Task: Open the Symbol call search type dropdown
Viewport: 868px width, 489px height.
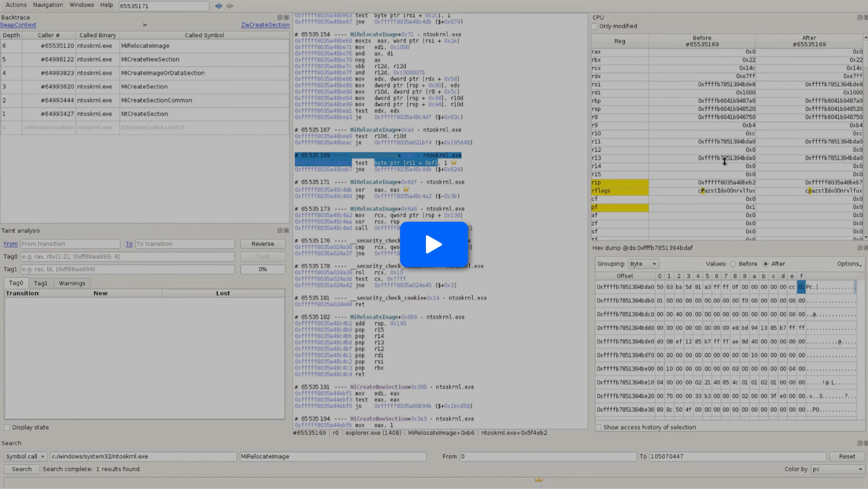Action: pyautogui.click(x=26, y=457)
